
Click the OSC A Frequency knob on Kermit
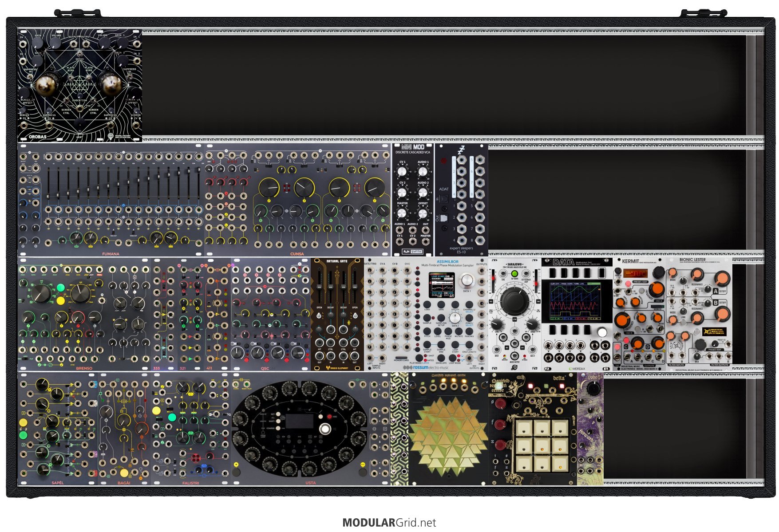pos(657,289)
